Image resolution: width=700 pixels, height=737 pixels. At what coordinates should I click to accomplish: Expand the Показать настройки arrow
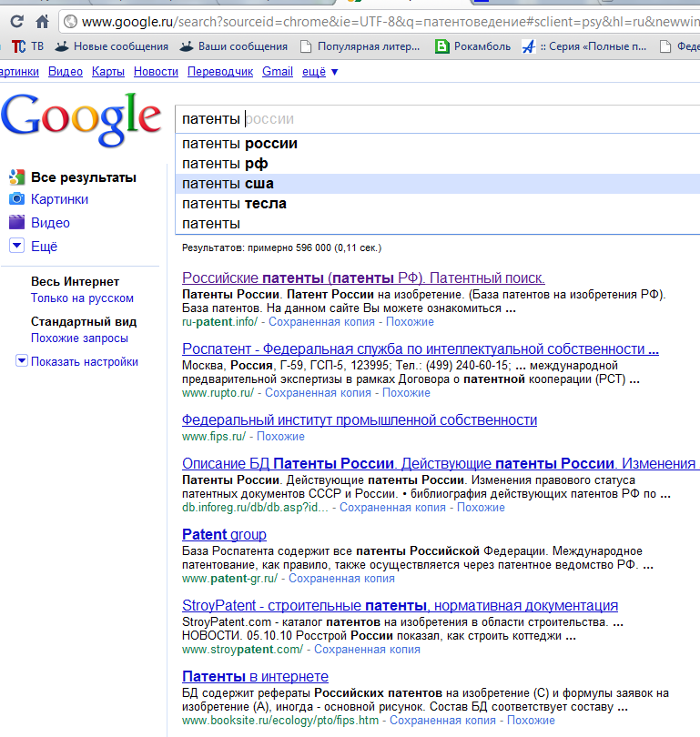22,360
